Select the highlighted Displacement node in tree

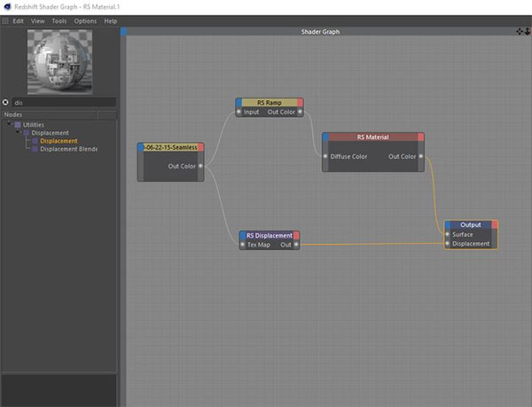point(59,141)
